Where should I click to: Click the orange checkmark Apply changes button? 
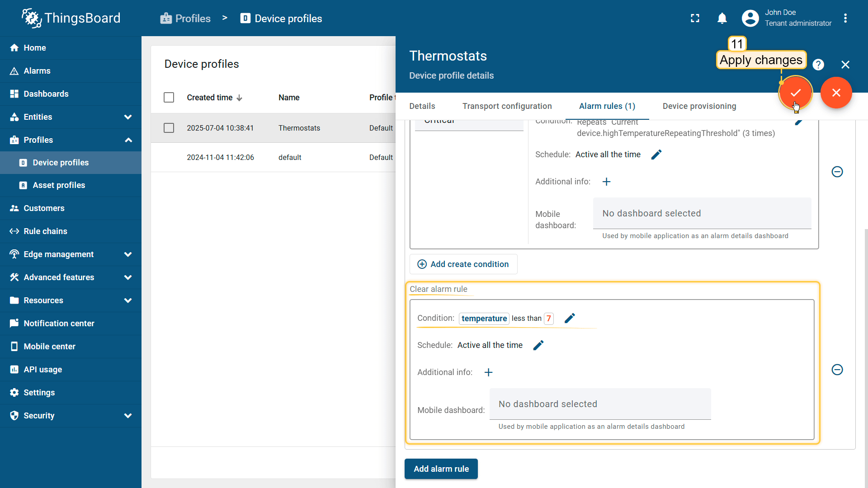pyautogui.click(x=795, y=93)
